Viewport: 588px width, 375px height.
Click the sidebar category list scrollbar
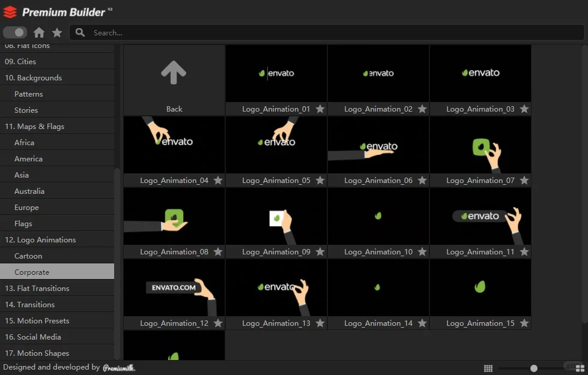pyautogui.click(x=117, y=264)
